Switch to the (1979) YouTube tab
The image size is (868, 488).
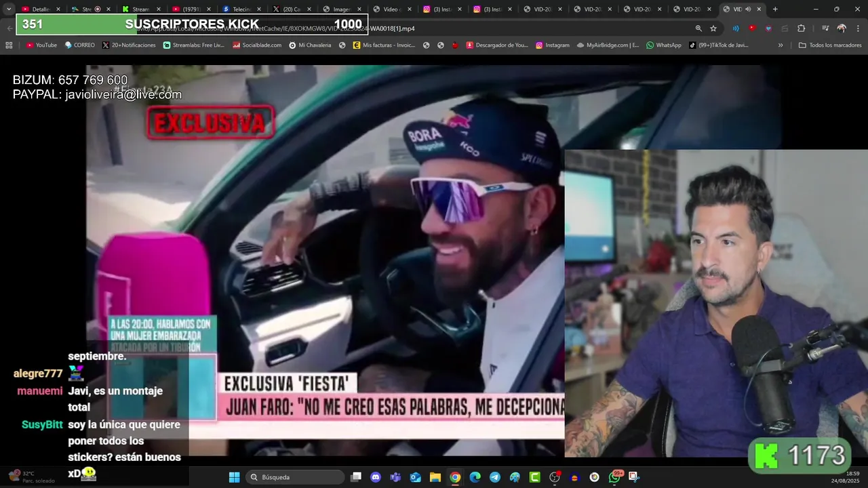(190, 9)
